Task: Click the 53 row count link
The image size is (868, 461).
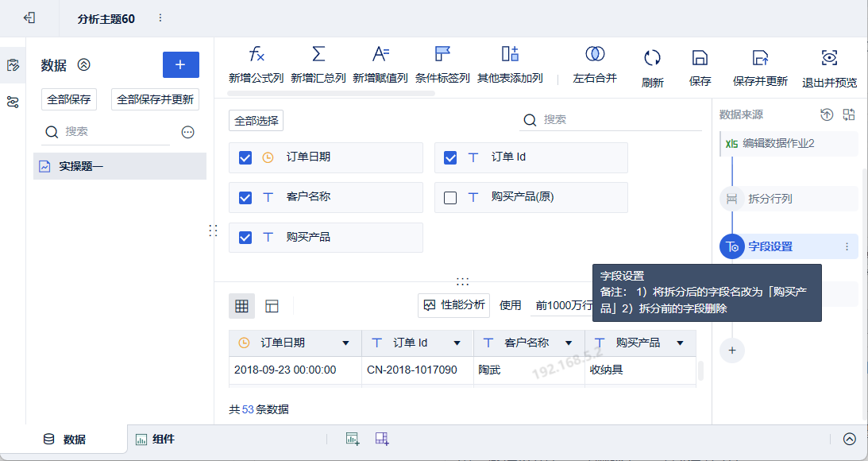Action: point(248,410)
